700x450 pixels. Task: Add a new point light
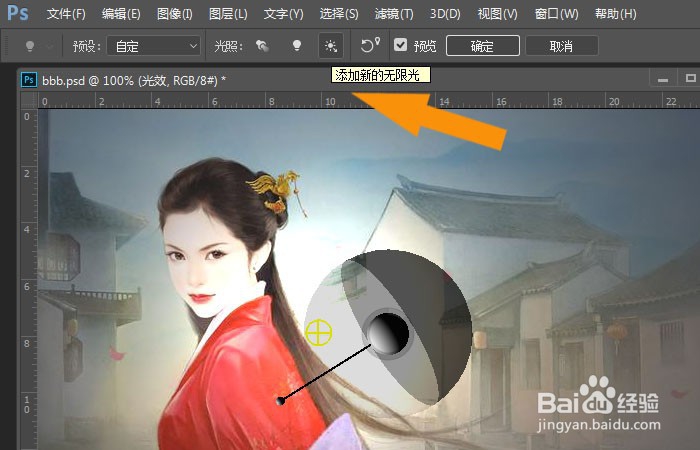pos(296,46)
